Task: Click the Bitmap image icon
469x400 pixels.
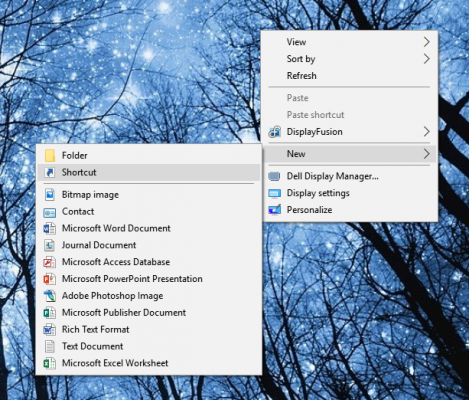Action: 50,195
